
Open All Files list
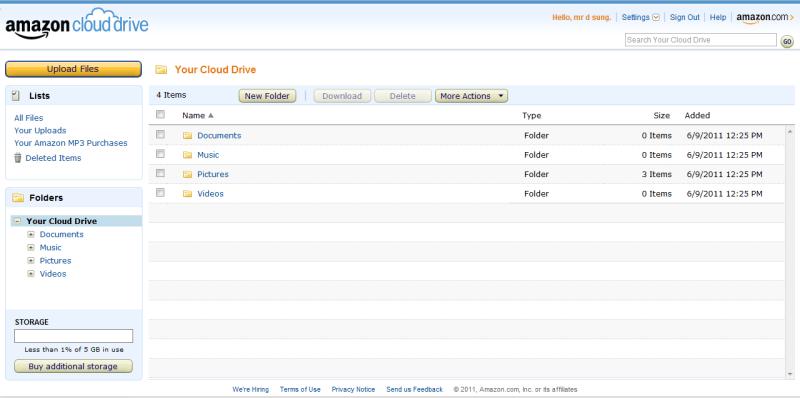(x=29, y=118)
